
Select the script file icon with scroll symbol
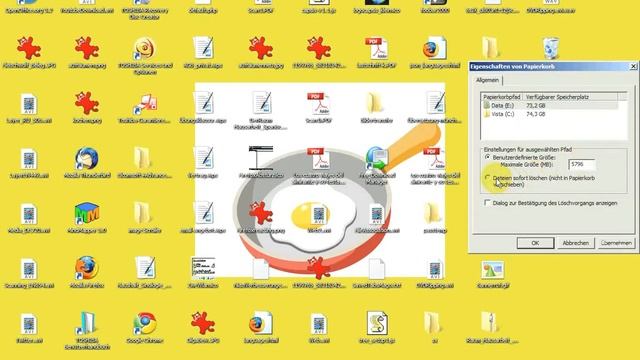[x=376, y=323]
